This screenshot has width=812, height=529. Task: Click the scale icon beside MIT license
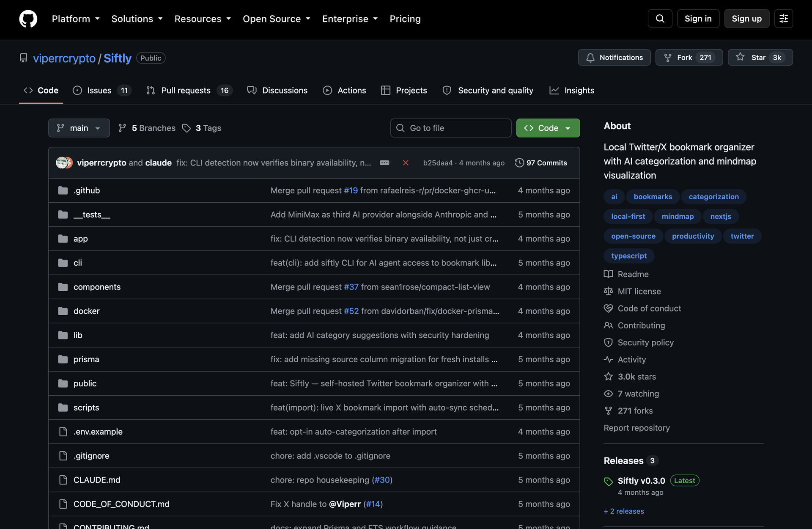[x=609, y=291]
